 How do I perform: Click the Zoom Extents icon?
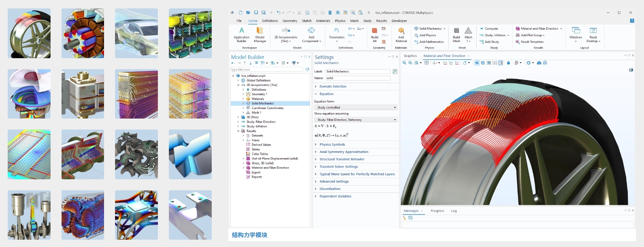pyautogui.click(x=426, y=63)
